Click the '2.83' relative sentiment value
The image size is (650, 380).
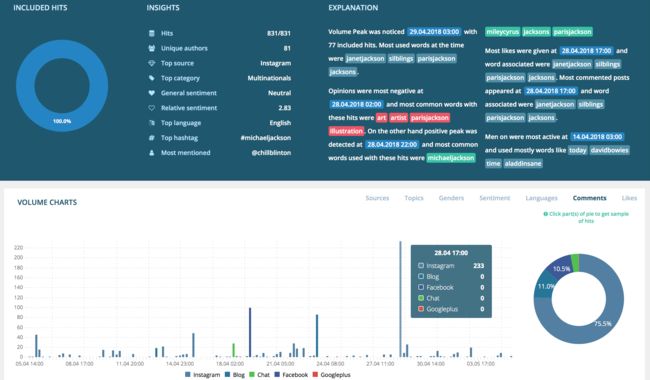click(x=284, y=108)
